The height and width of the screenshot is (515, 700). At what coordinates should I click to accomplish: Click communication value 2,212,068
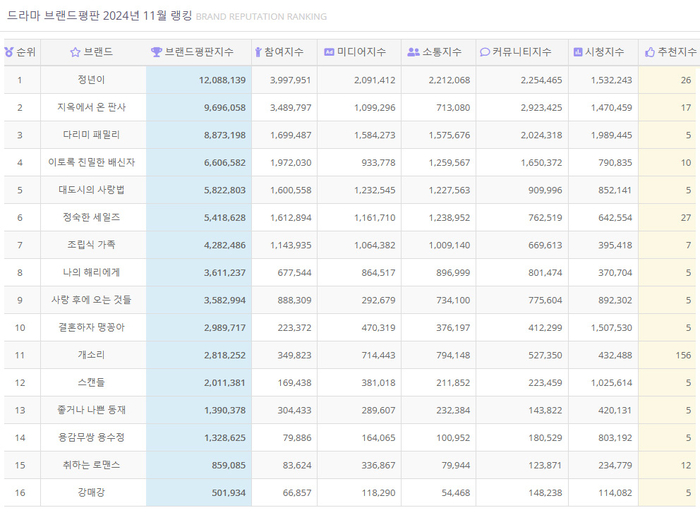point(450,80)
